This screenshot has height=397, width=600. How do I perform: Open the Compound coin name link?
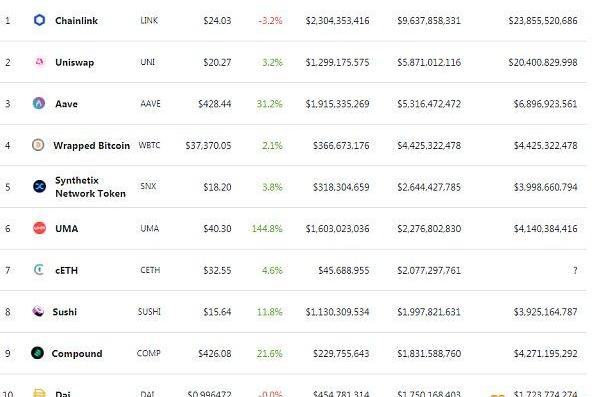pyautogui.click(x=77, y=354)
